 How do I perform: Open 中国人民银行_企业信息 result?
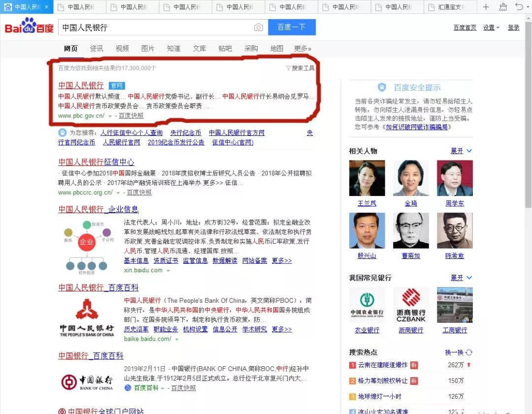[99, 209]
